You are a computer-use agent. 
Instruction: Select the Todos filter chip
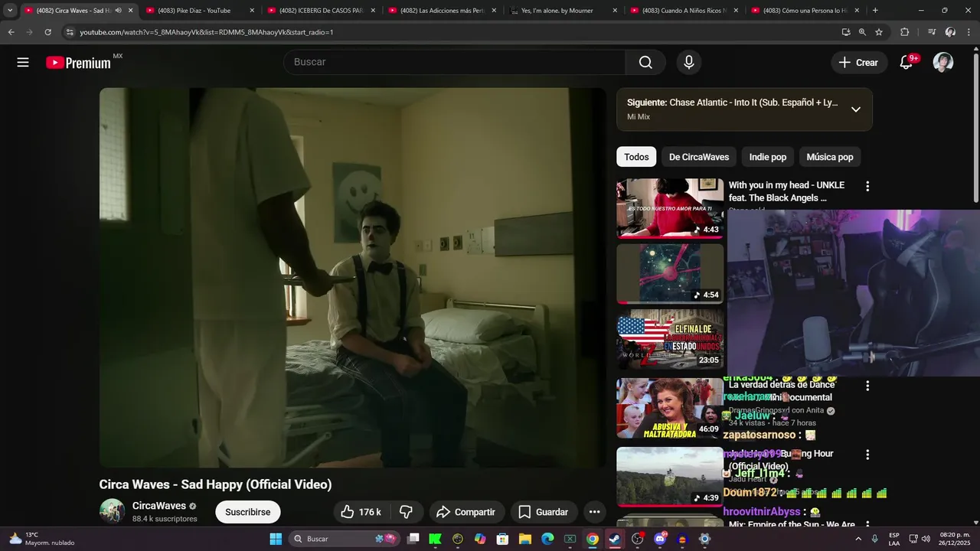tap(636, 157)
